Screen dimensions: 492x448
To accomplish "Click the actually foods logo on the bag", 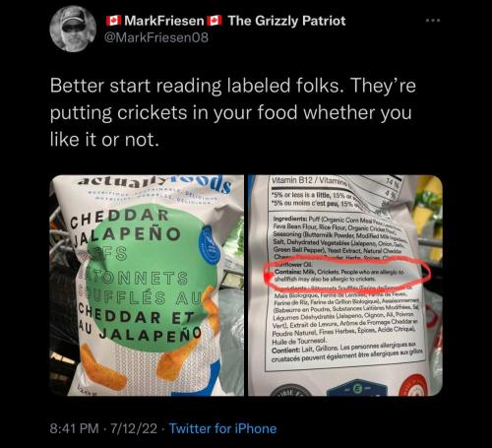I will [155, 183].
